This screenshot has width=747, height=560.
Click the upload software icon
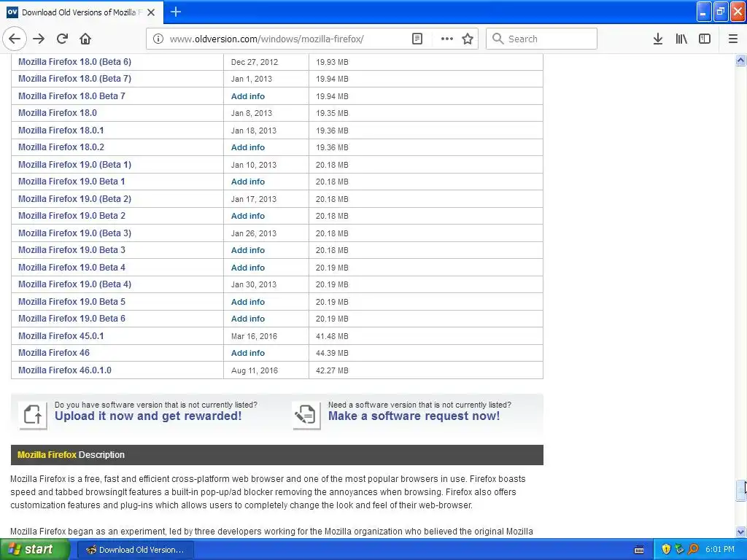click(x=33, y=415)
